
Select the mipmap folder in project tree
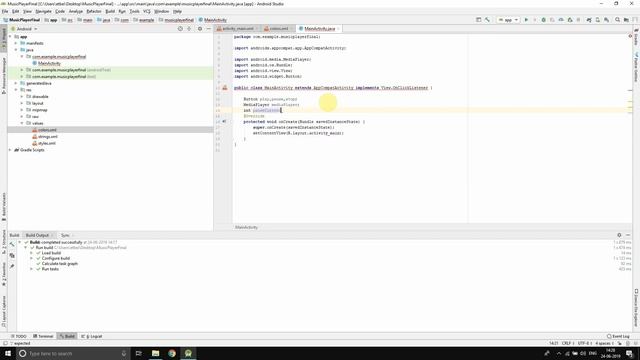[x=40, y=110]
